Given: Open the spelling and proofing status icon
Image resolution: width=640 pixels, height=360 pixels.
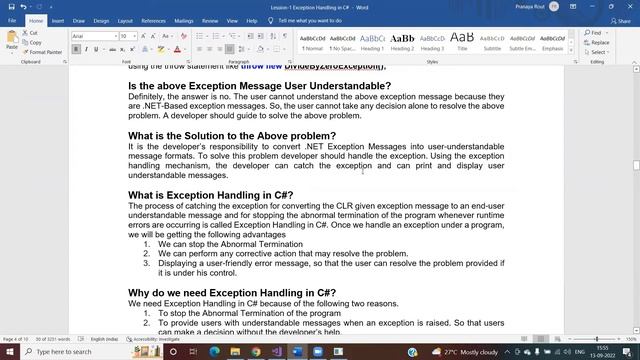Looking at the screenshot, I should (x=81, y=339).
